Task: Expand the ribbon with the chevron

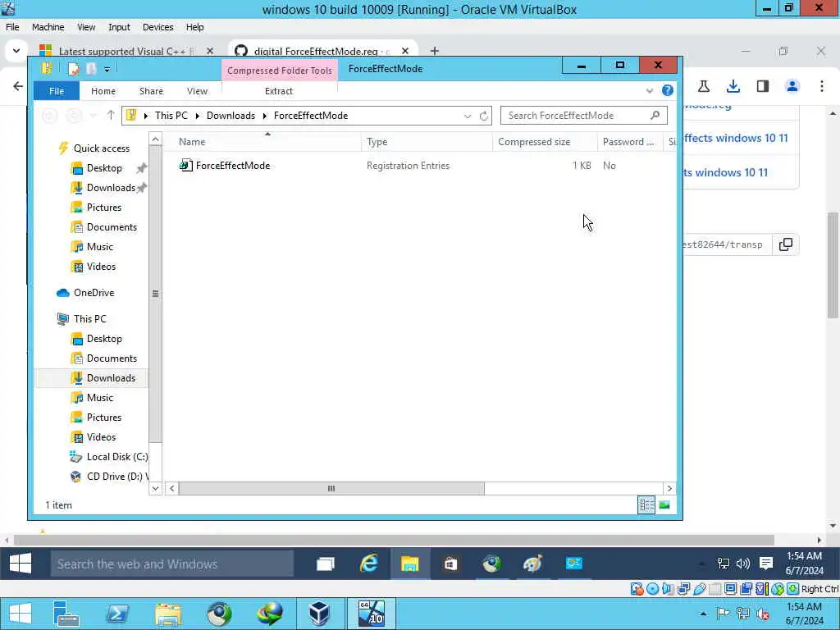Action: [650, 90]
